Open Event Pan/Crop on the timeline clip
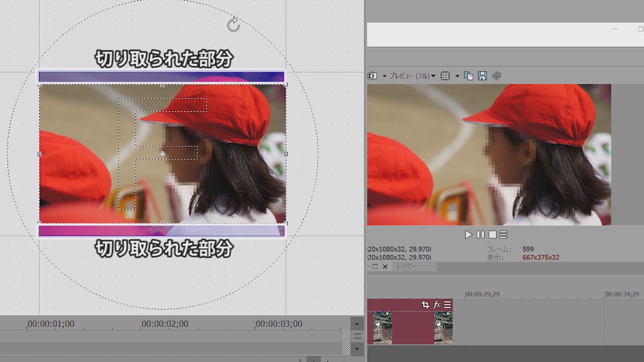The width and height of the screenshot is (644, 362). pyautogui.click(x=425, y=305)
